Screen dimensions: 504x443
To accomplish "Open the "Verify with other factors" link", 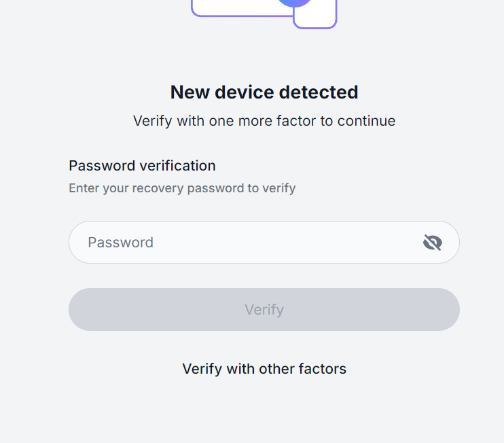I will click(264, 369).
